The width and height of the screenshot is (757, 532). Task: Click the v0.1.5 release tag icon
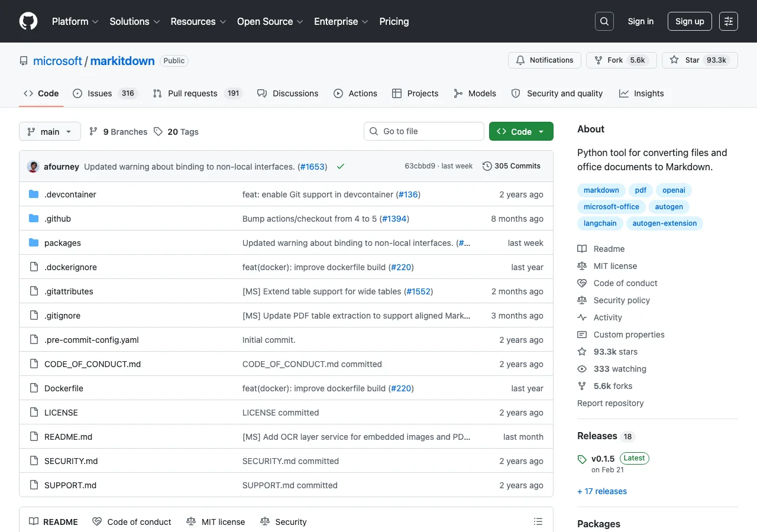tap(582, 459)
